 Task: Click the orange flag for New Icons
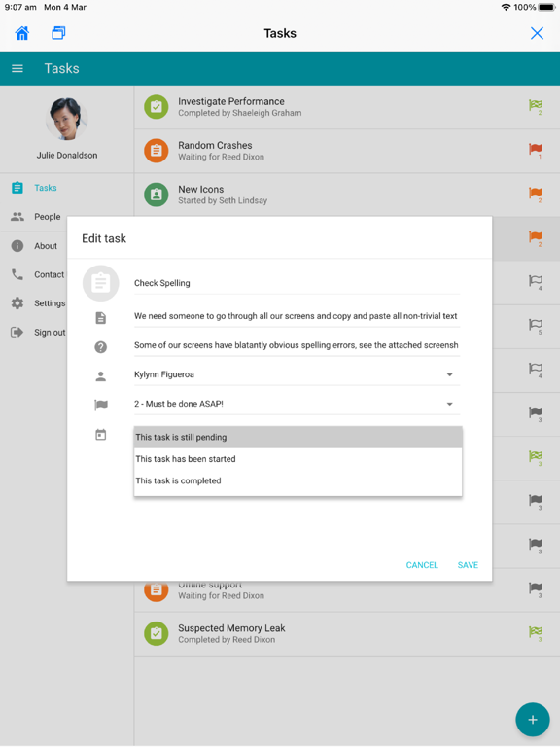[536, 194]
